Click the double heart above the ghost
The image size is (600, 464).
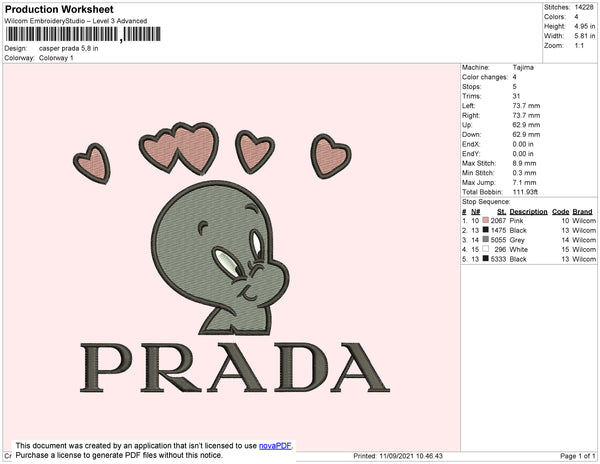[x=179, y=148]
